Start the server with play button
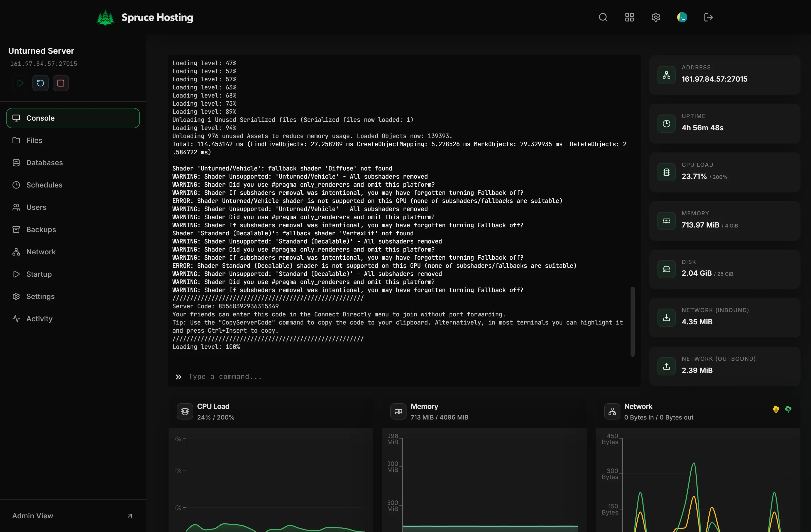 20,83
